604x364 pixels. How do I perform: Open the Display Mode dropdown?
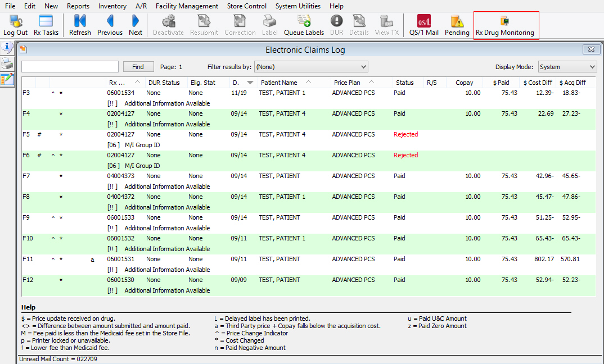(x=567, y=67)
